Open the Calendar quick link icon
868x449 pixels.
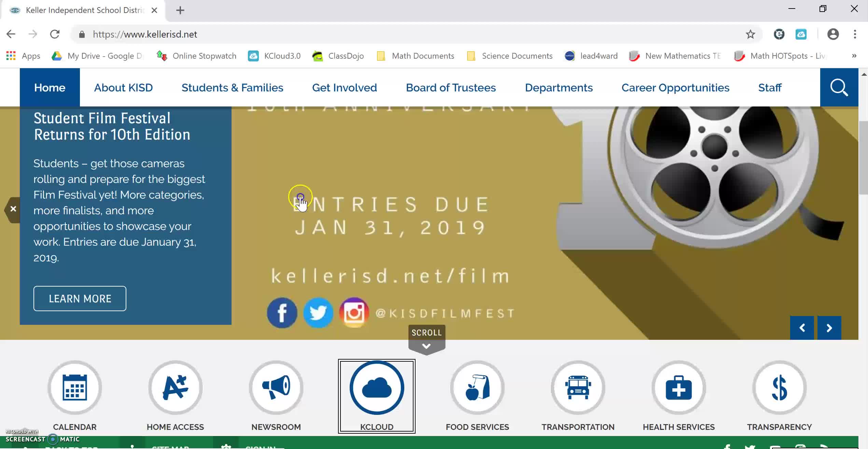click(x=74, y=388)
